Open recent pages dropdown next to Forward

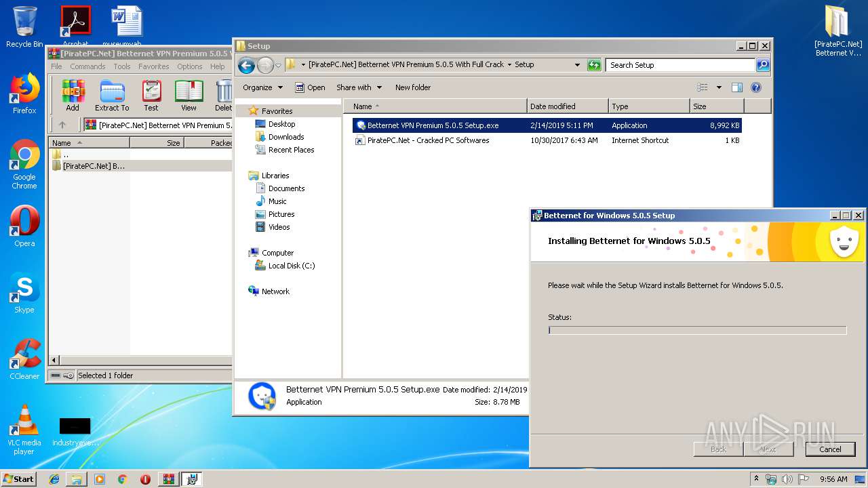(x=278, y=66)
